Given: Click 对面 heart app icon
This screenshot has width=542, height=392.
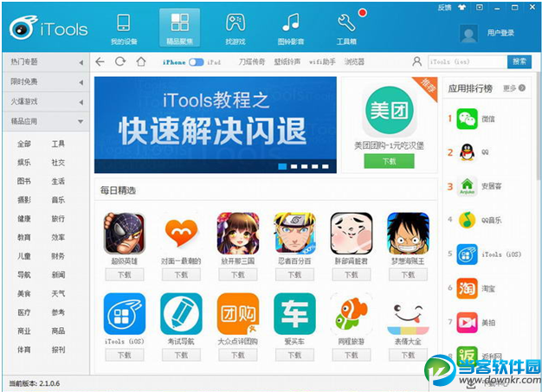Looking at the screenshot, I should (181, 234).
